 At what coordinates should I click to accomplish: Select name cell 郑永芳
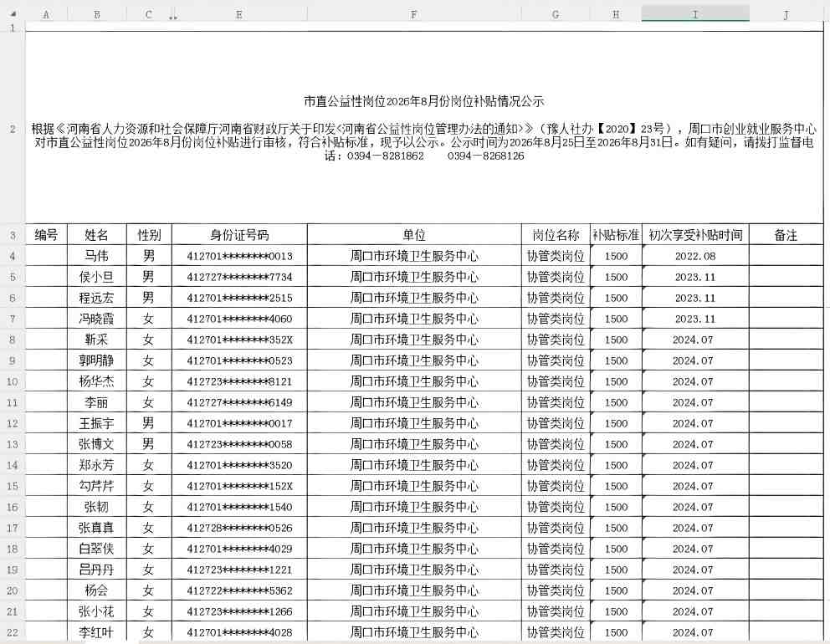(x=97, y=465)
